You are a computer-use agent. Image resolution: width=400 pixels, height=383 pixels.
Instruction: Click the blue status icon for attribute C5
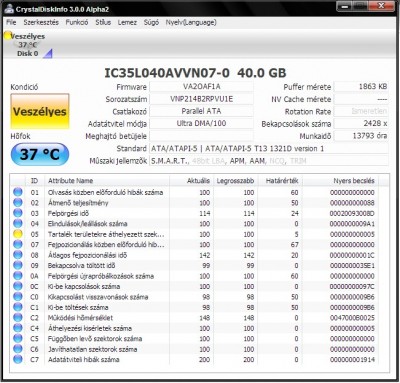pyautogui.click(x=18, y=339)
